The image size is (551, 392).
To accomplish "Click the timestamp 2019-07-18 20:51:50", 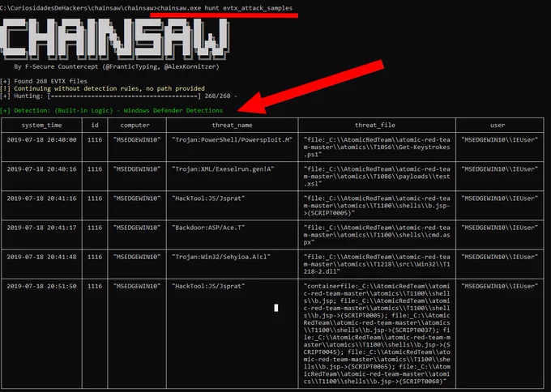I will (x=41, y=286).
